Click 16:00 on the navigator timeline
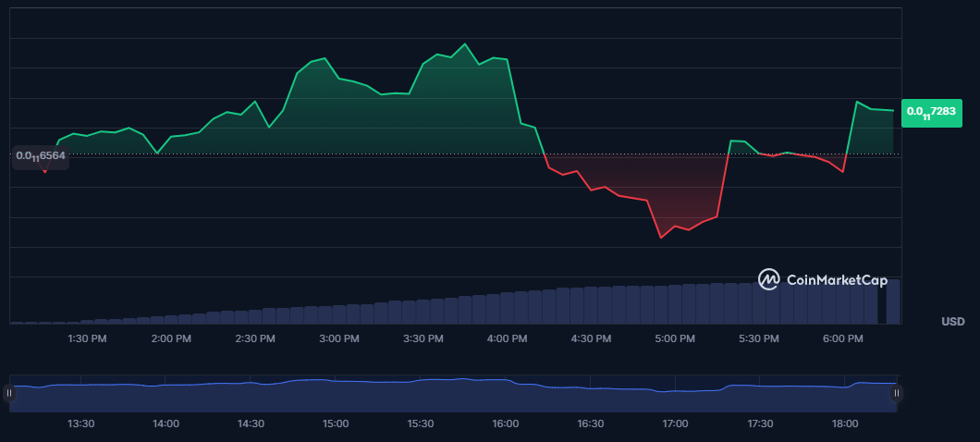Image resolution: width=980 pixels, height=442 pixels. coord(506,424)
